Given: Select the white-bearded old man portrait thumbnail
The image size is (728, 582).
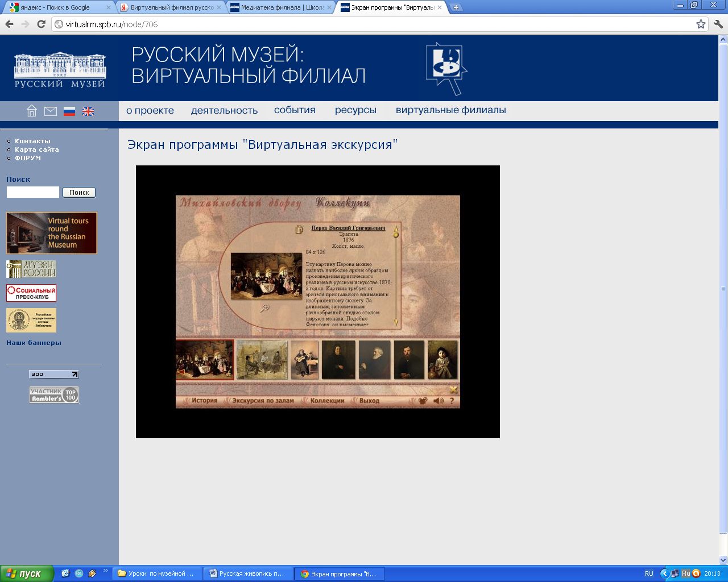Looking at the screenshot, I should pos(375,360).
